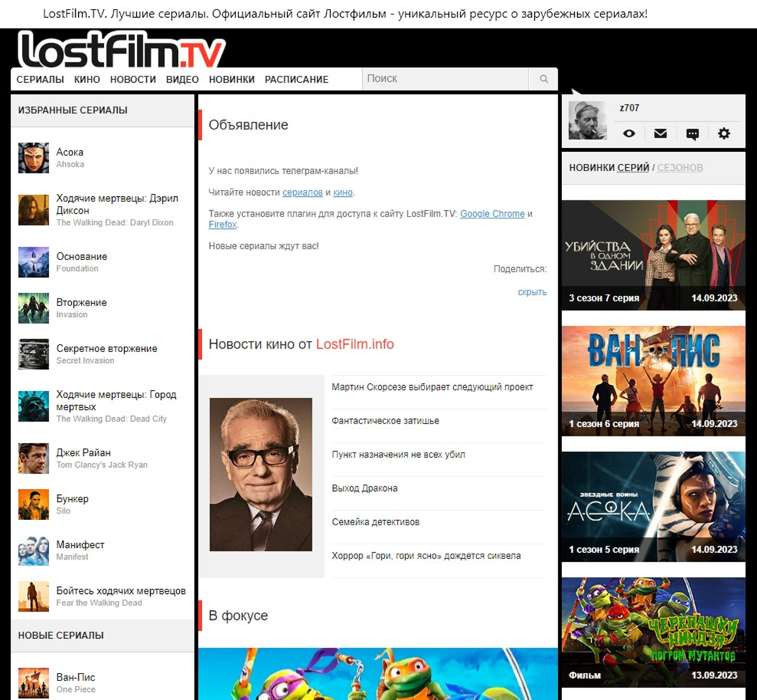Click the Daryl Dixon series thumbnail
This screenshot has width=757, height=700.
click(x=33, y=210)
